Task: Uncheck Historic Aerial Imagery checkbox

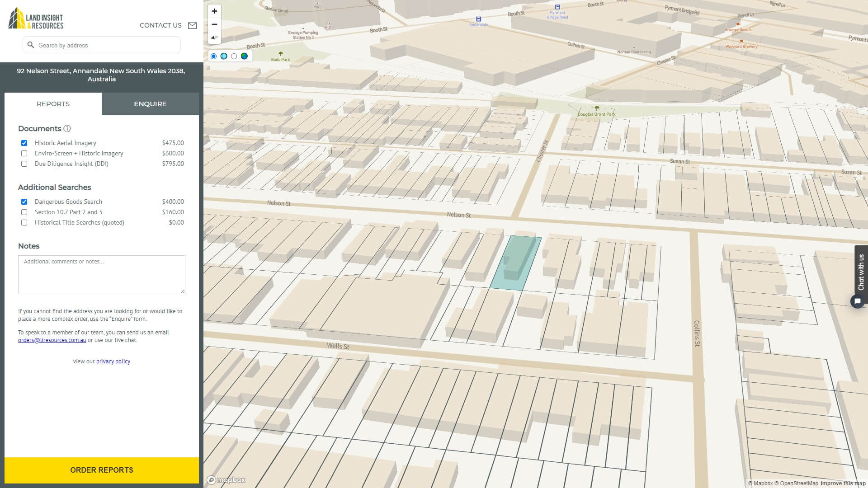Action: (x=24, y=143)
